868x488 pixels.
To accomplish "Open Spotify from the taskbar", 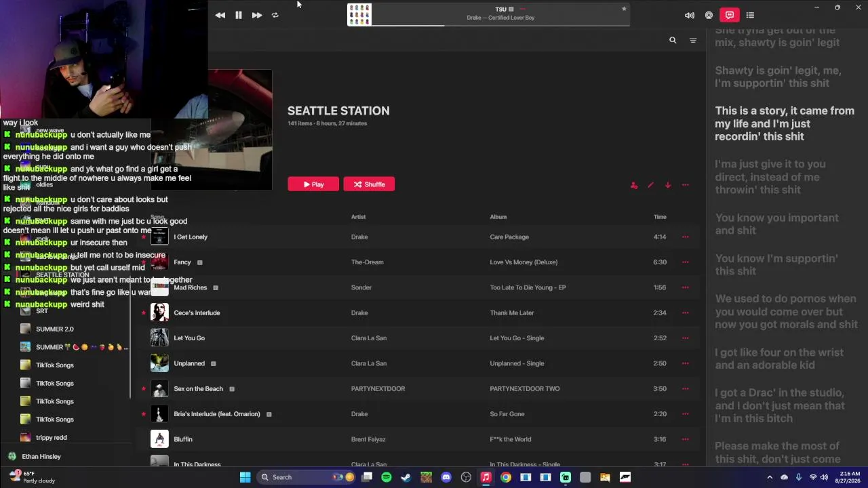I will (x=387, y=477).
